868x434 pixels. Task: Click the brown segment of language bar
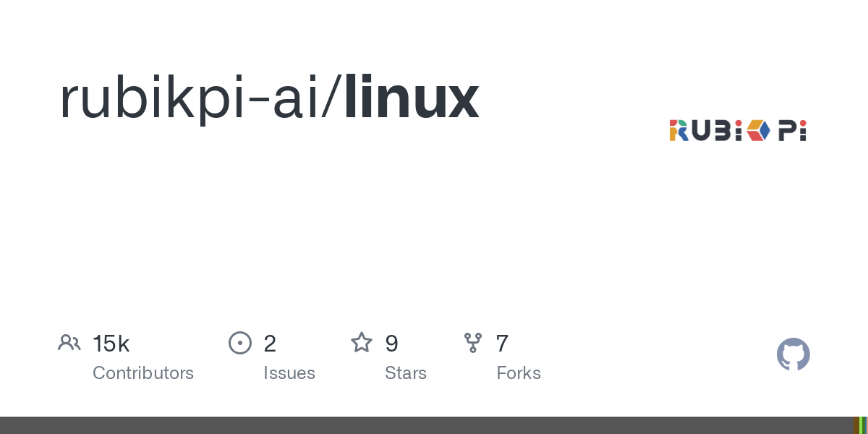pos(856,425)
